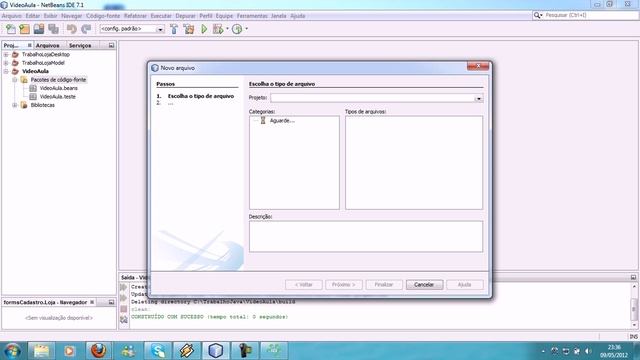Screen dimensions: 640x360
Task: Click the second re-run arrow icon in the output pane
Action: (124, 298)
